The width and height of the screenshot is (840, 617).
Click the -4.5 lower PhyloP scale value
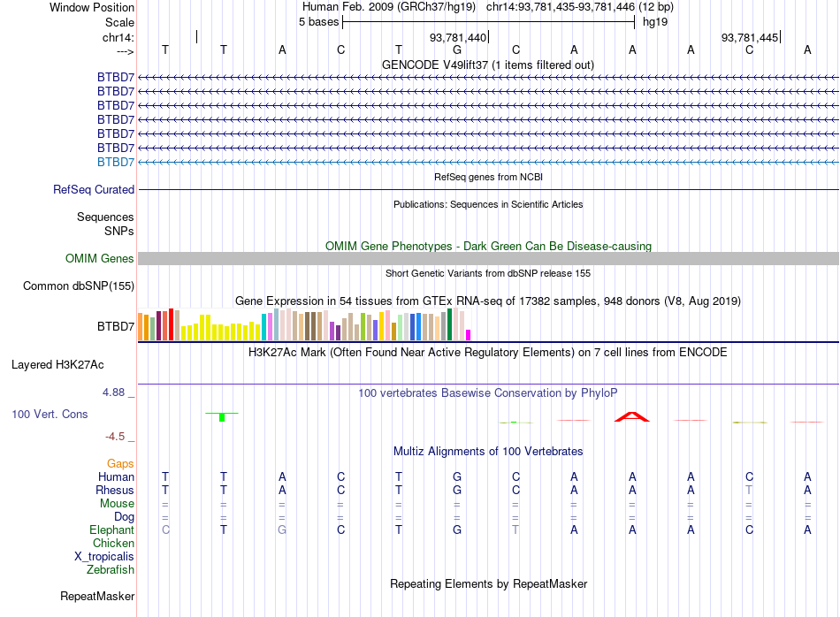115,437
